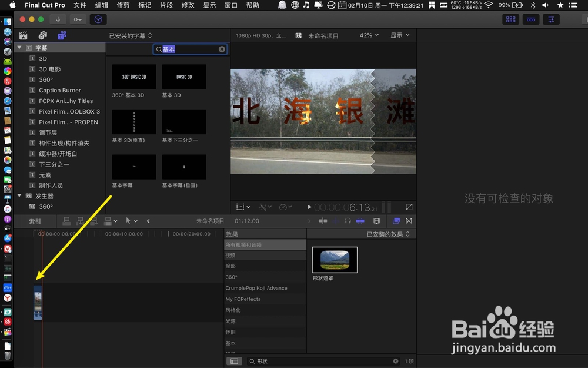Go back in timeline history
The image size is (588, 368).
[148, 221]
